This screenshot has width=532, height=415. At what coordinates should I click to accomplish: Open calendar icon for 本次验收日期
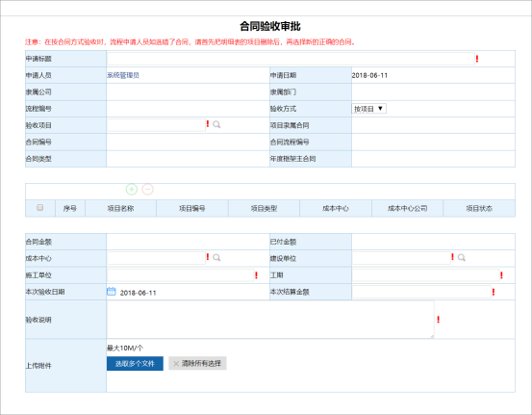pyautogui.click(x=112, y=292)
